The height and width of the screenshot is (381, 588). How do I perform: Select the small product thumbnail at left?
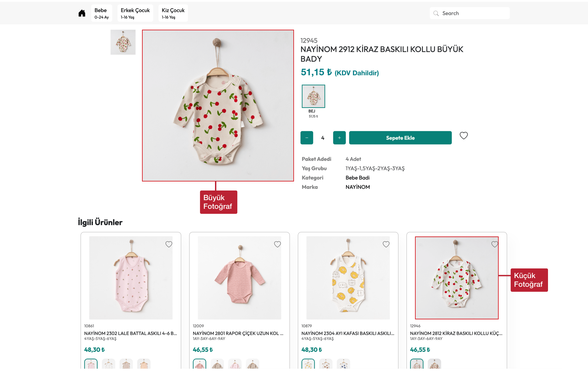(123, 42)
